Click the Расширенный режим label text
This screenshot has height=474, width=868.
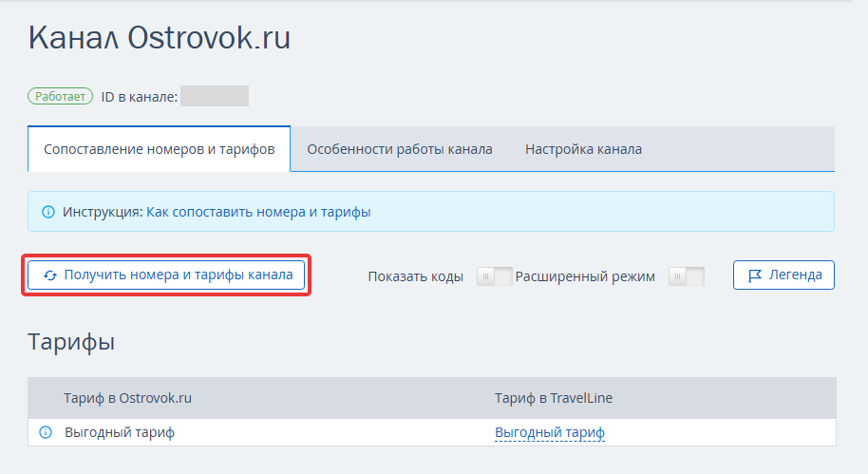(x=585, y=276)
